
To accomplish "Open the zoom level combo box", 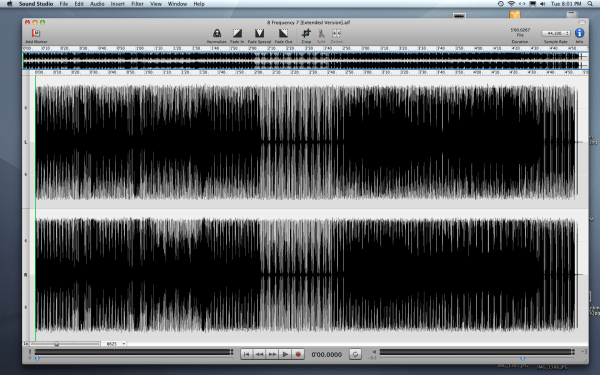I will [114, 344].
